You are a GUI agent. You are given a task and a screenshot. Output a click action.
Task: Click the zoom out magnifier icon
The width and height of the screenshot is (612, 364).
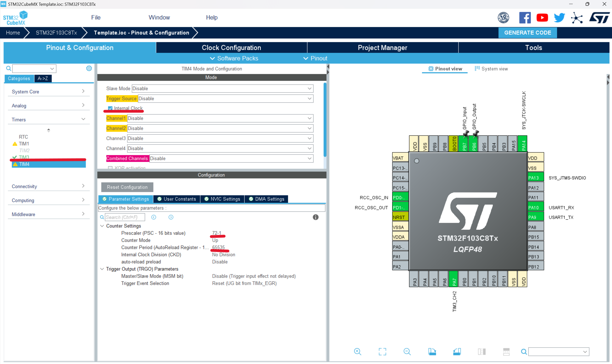point(407,352)
